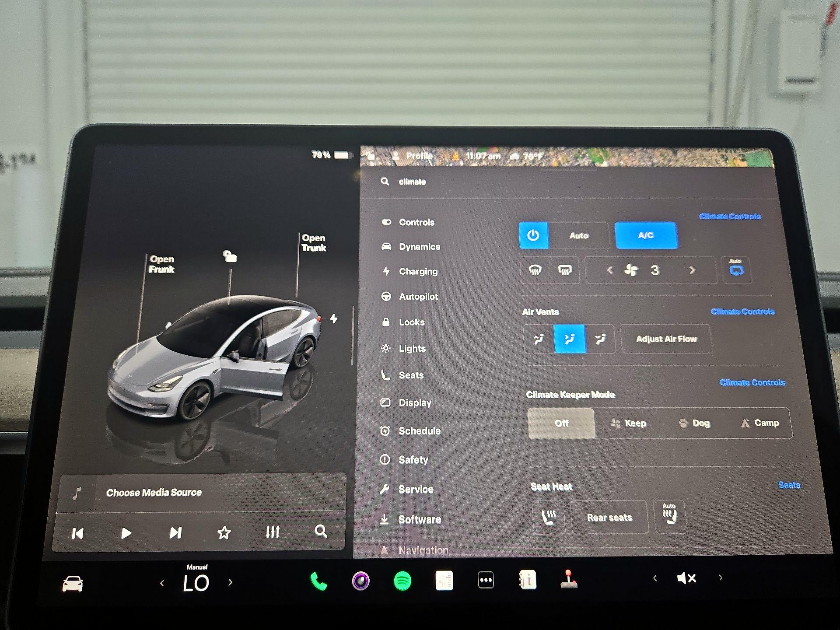840x630 pixels.
Task: Toggle Auto seat heat icon
Action: [x=669, y=516]
